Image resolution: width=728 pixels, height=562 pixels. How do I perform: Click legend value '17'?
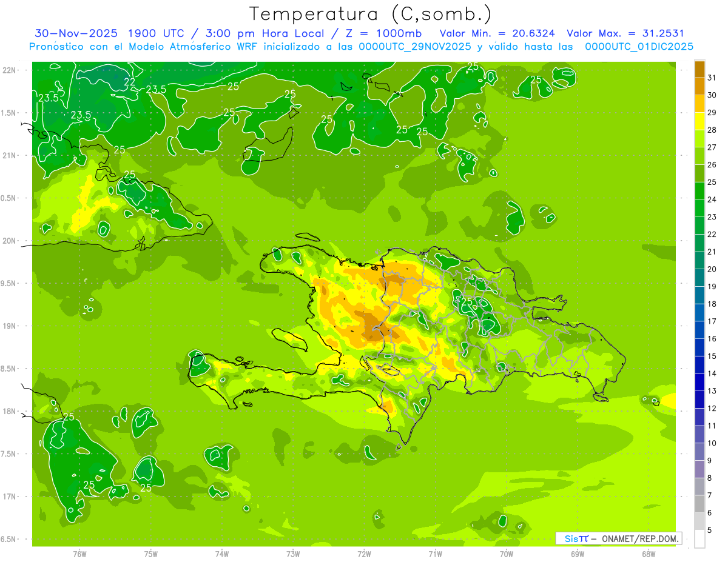pyautogui.click(x=712, y=321)
